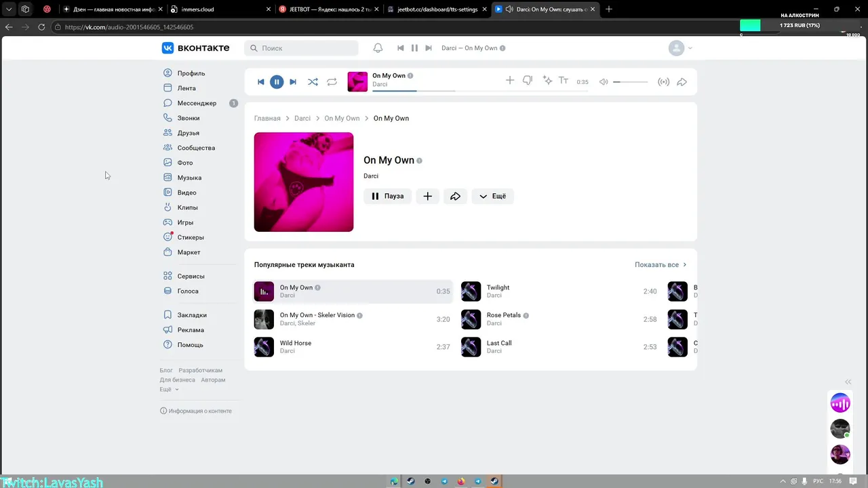Screen dimensions: 868x488
Task: Add current track with the player plus icon
Action: [510, 81]
